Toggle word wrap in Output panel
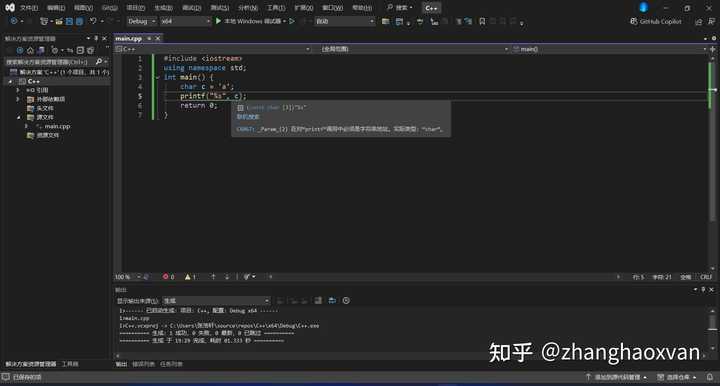Viewport: 720px width, 386px height. (332, 301)
